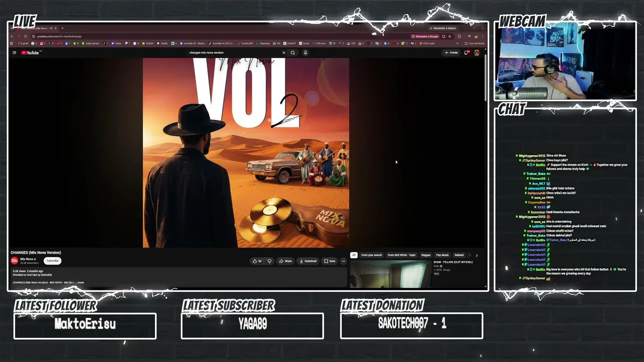Mute the tab via its speaker icon
This screenshot has width=644, height=362.
(50, 28)
